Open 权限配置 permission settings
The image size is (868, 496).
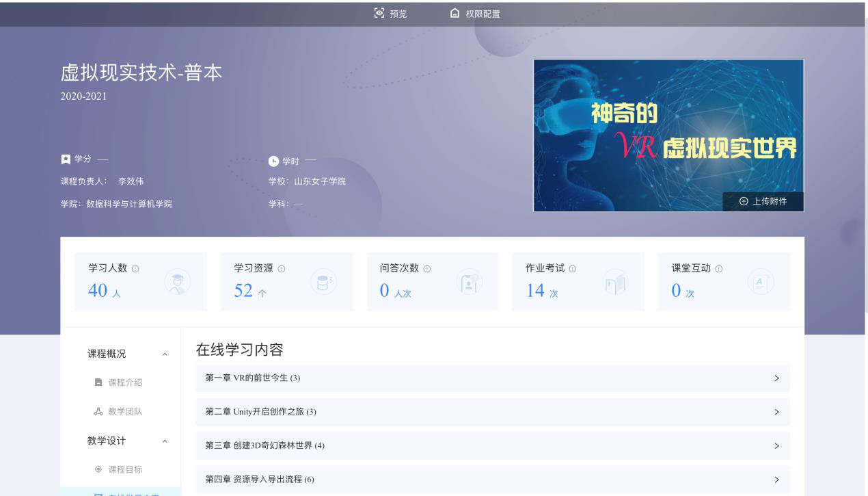tap(475, 14)
